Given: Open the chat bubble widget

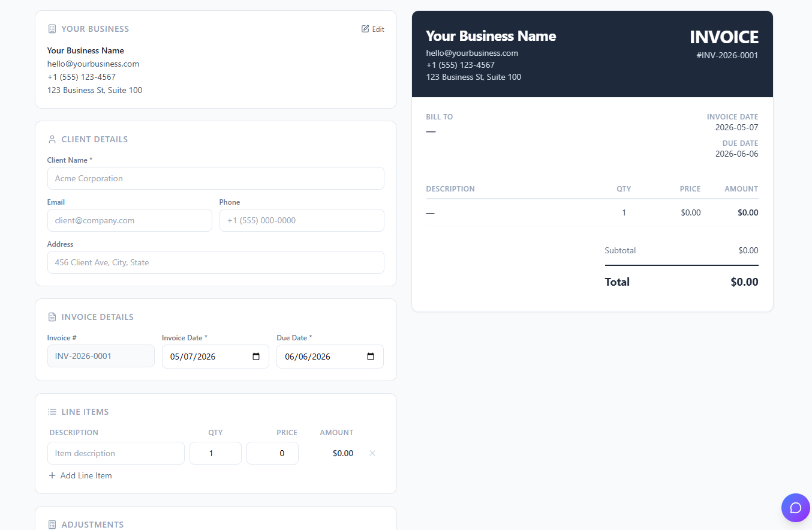Looking at the screenshot, I should pyautogui.click(x=796, y=508).
